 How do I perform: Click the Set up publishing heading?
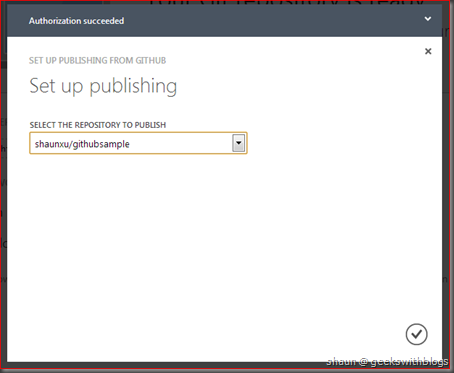click(103, 86)
